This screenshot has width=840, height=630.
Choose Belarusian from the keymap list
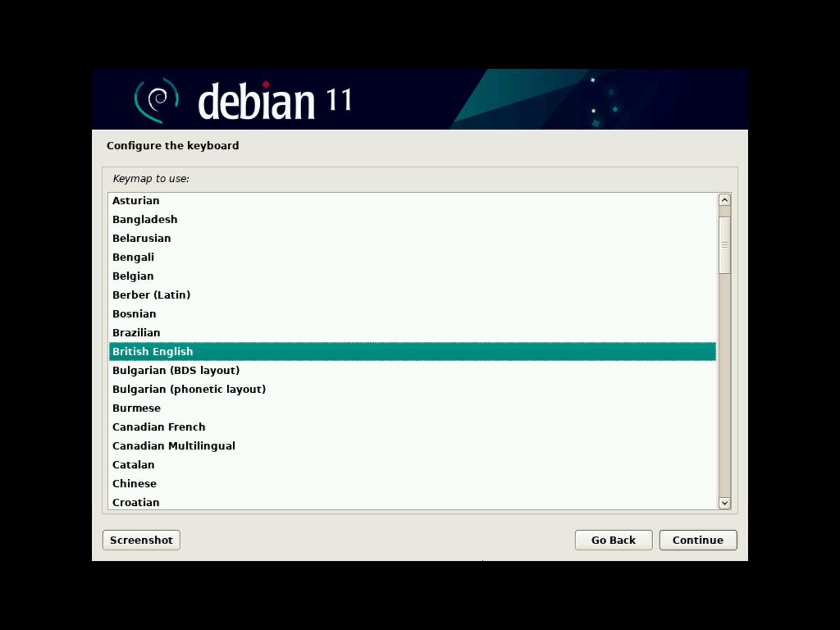412,238
